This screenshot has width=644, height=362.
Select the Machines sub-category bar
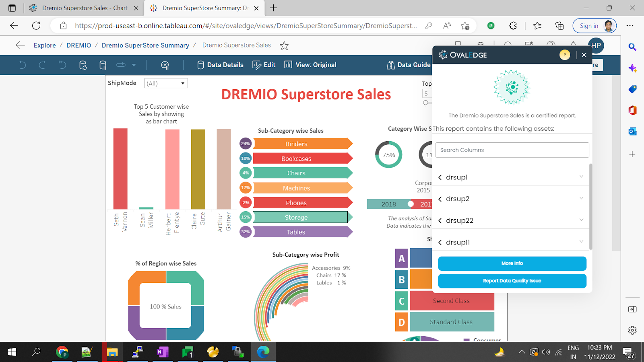tap(303, 188)
